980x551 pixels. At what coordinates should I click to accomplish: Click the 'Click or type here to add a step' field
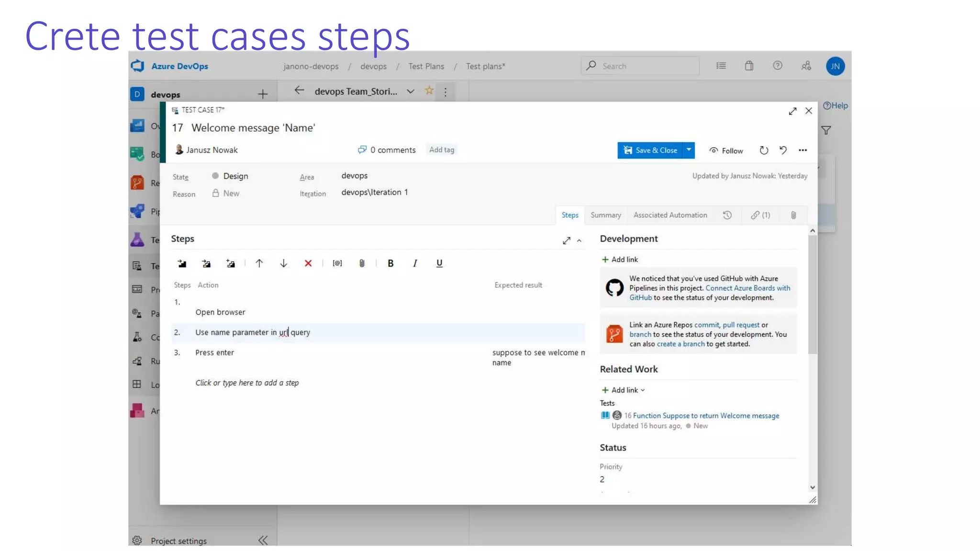point(247,383)
